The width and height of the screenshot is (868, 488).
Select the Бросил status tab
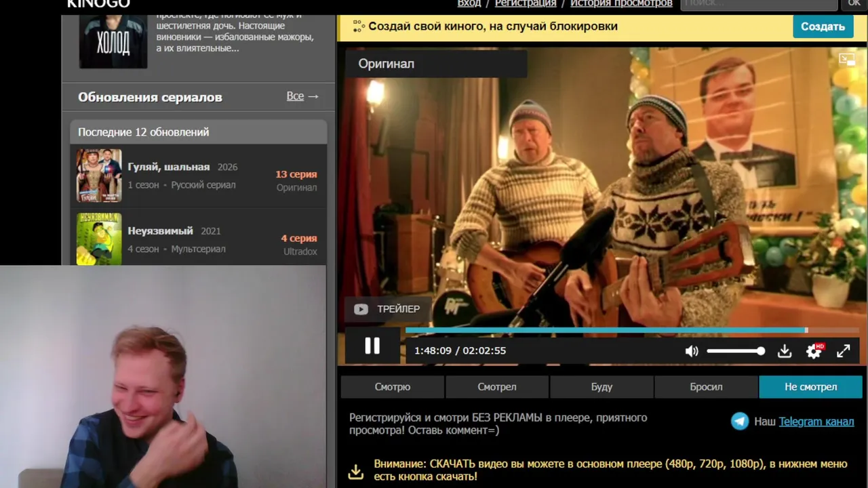706,387
